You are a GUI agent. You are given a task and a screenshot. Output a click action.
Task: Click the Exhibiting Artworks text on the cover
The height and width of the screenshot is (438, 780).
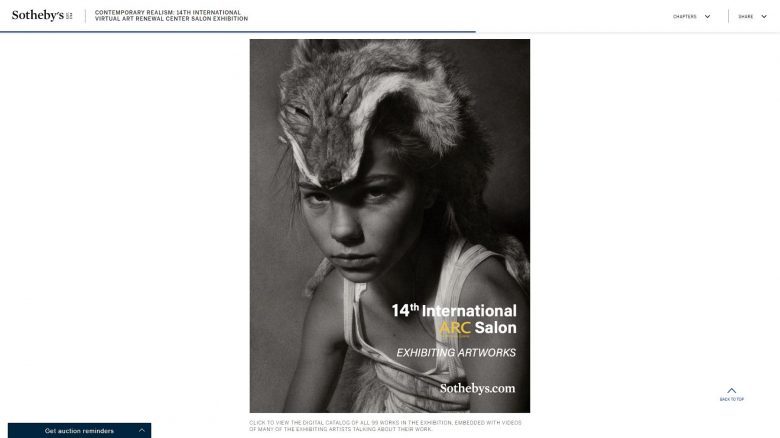[x=456, y=352]
